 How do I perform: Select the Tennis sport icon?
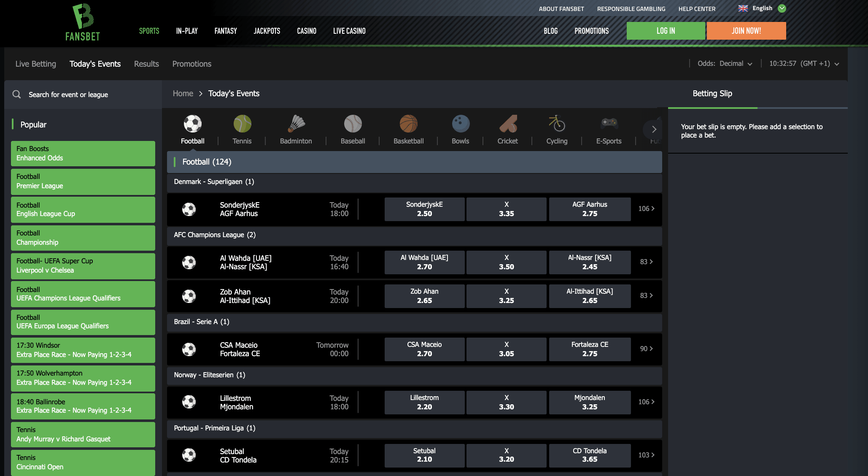[x=242, y=124]
